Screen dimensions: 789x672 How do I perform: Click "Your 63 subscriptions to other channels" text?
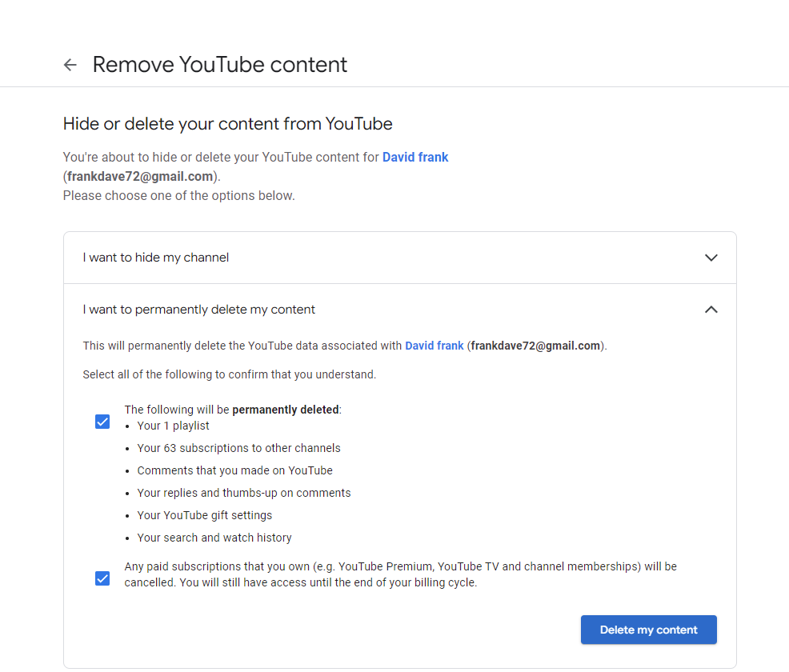238,448
